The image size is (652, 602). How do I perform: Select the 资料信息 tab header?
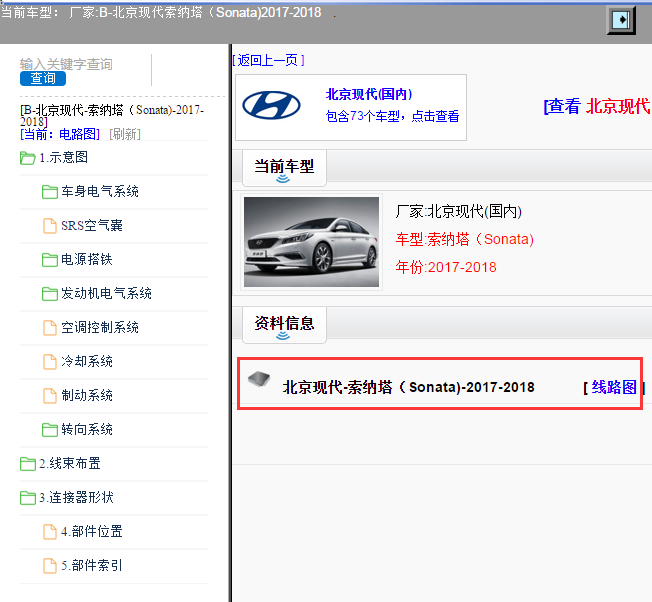284,325
